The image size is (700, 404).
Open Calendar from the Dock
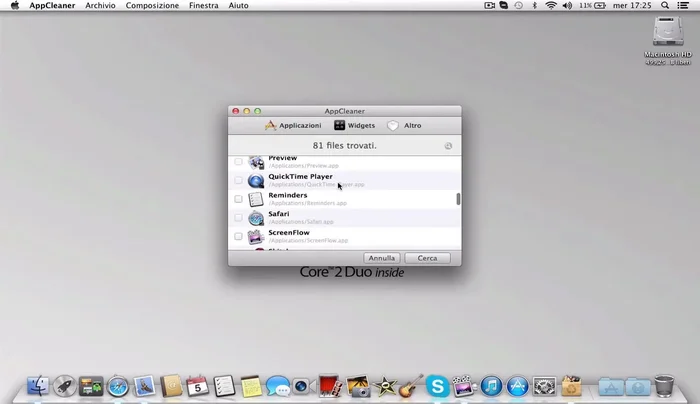(197, 386)
